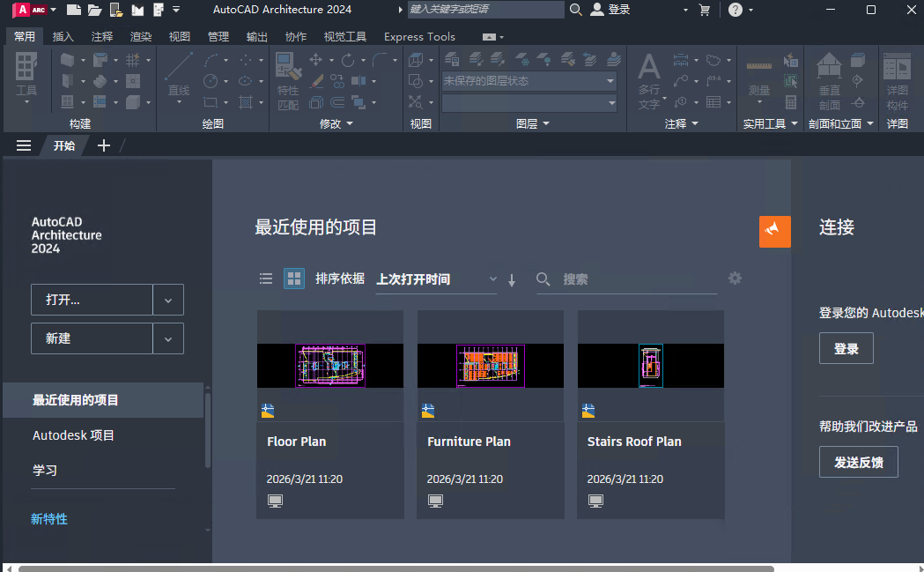
Task: Click the Hatch tool icon in Draw panel
Action: (246, 102)
